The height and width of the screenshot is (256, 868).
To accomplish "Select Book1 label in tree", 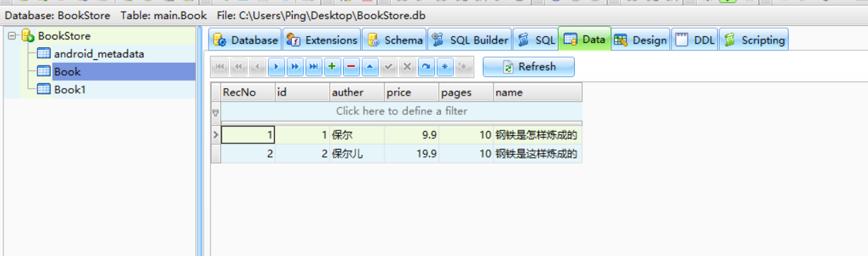I will coord(70,89).
